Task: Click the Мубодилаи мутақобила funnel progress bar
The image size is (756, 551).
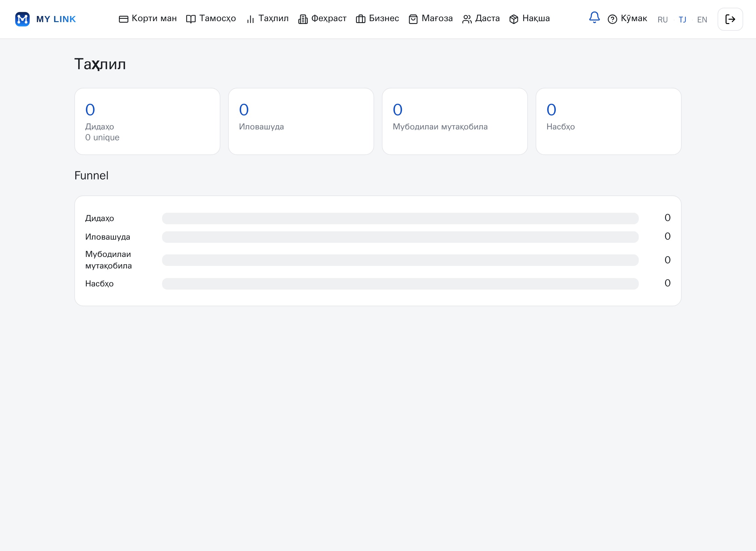Action: coord(400,260)
